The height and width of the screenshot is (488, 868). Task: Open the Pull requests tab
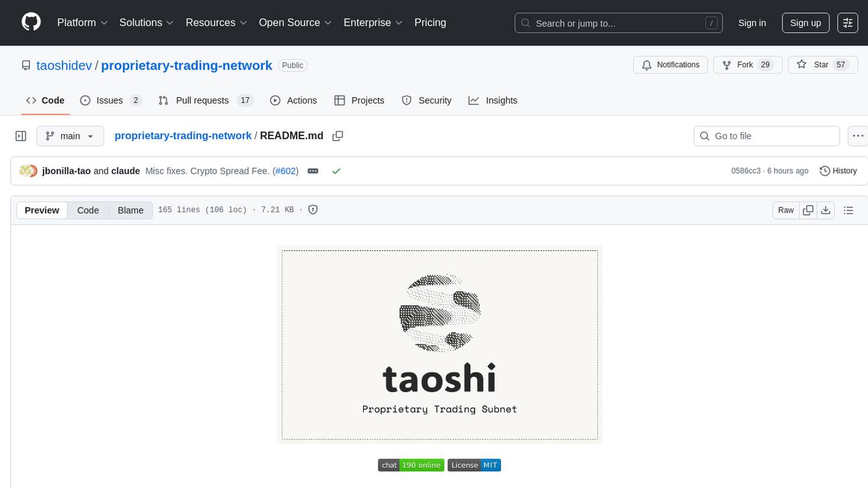click(206, 100)
